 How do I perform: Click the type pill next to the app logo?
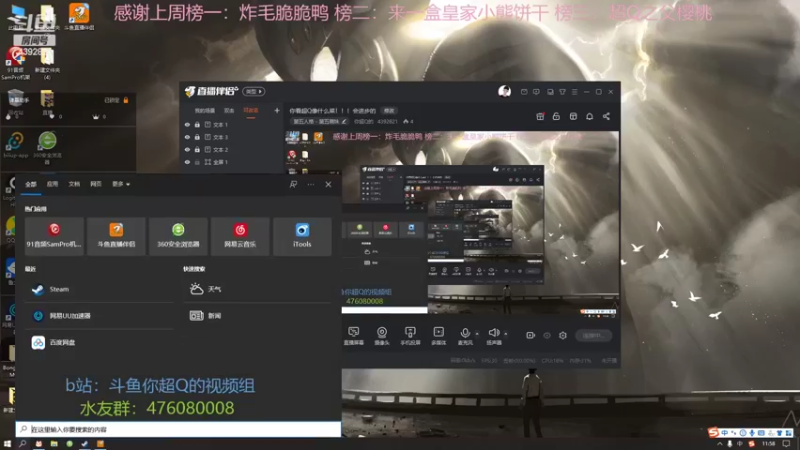tap(254, 91)
